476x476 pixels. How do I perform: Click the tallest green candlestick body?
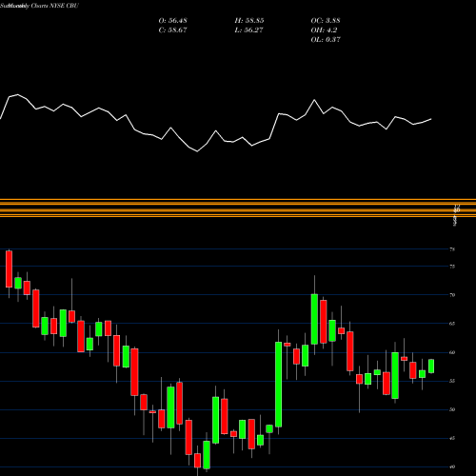278,385
